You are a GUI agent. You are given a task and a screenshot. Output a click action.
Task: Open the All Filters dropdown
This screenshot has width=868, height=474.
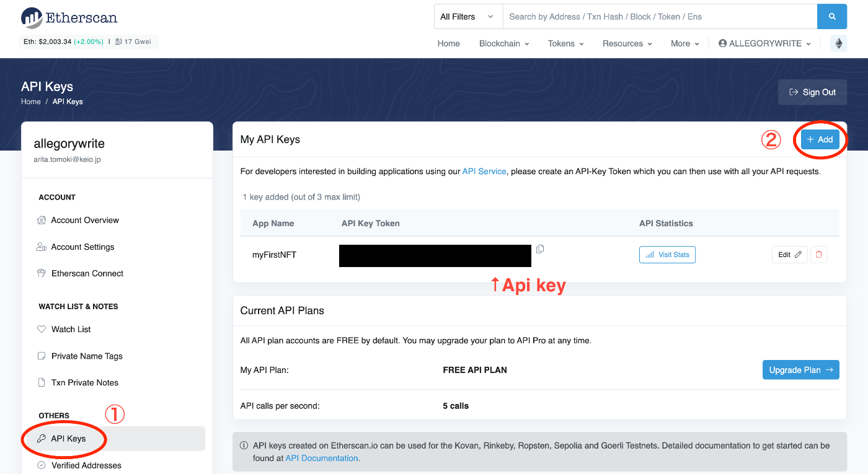pyautogui.click(x=468, y=17)
